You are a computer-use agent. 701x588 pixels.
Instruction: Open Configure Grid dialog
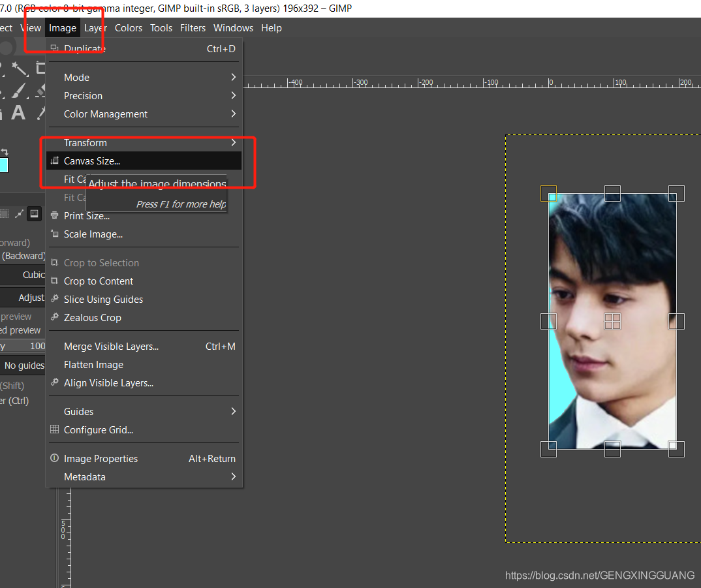144,430
